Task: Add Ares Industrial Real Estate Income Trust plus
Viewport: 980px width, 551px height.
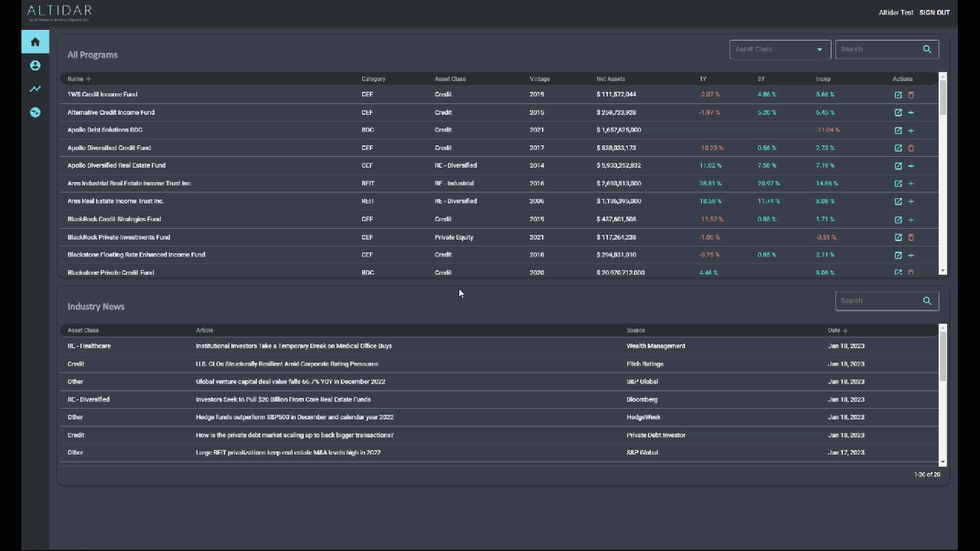Action: point(911,184)
